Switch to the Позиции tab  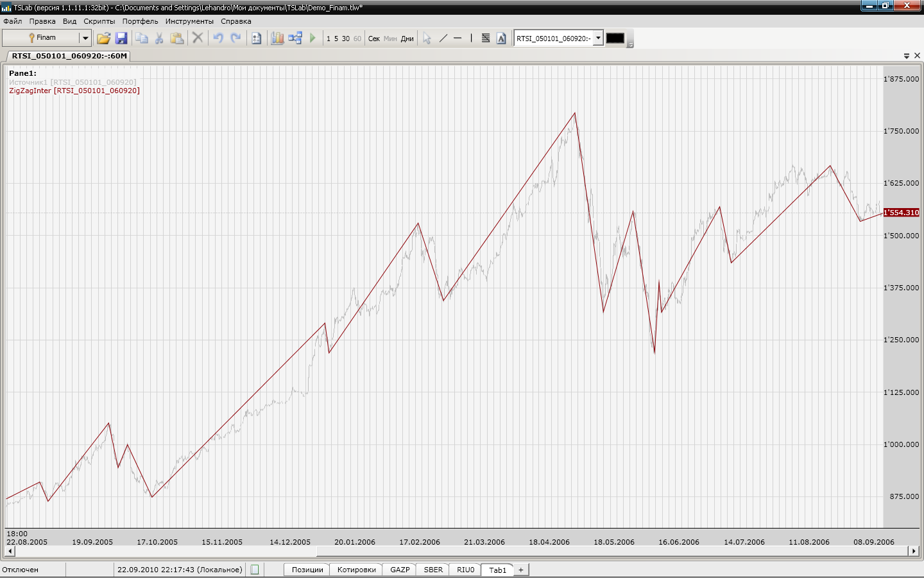point(307,570)
